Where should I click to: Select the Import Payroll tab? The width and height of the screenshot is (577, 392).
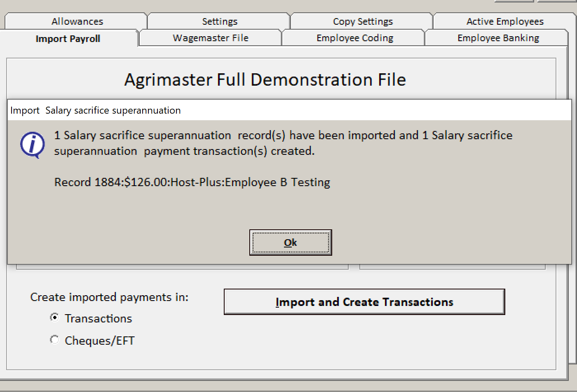click(68, 39)
